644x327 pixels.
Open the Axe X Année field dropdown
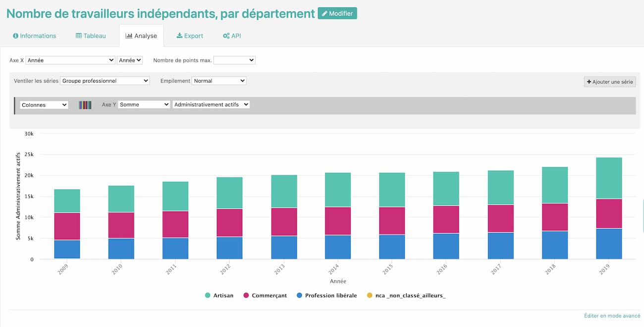click(70, 60)
